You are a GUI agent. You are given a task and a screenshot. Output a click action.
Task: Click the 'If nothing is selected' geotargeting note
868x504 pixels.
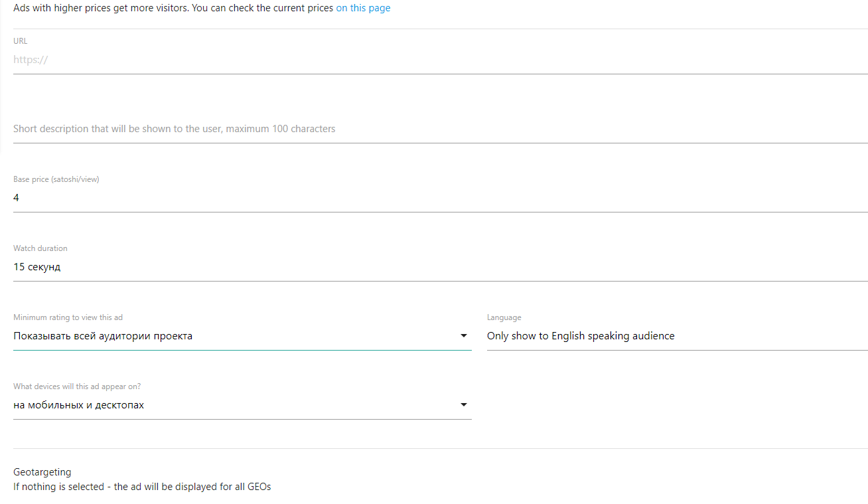click(142, 487)
